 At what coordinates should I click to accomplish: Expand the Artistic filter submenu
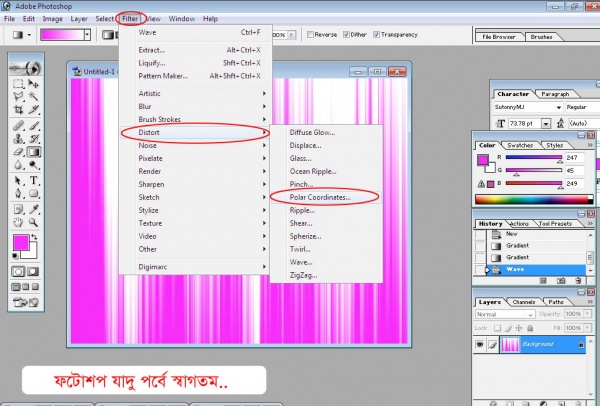[x=196, y=93]
